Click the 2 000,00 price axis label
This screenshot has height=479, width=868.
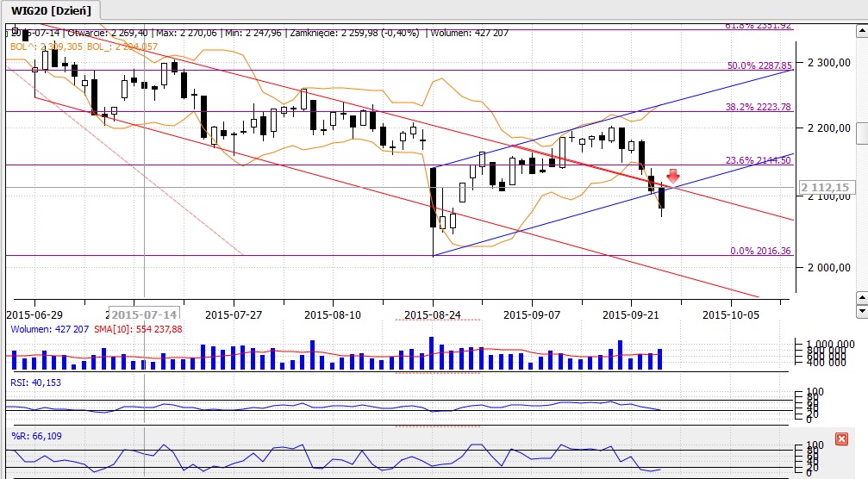click(x=829, y=267)
